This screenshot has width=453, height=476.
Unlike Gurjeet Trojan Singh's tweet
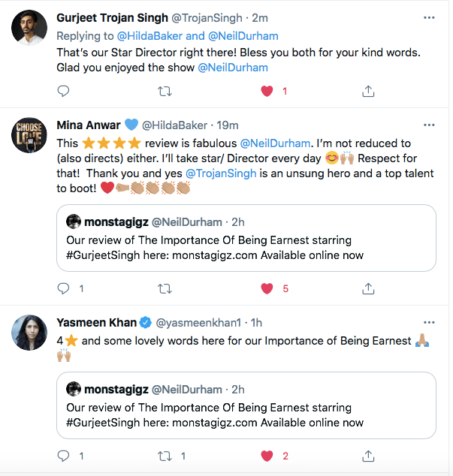coord(266,91)
